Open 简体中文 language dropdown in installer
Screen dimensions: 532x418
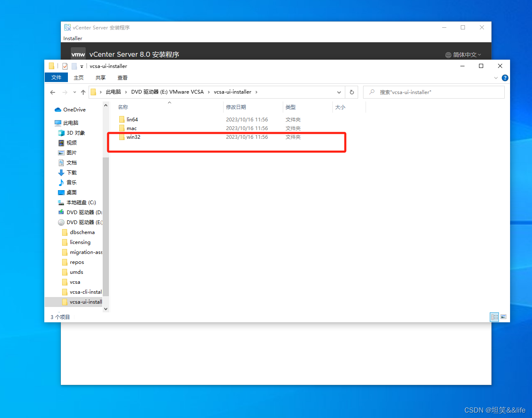(x=463, y=55)
